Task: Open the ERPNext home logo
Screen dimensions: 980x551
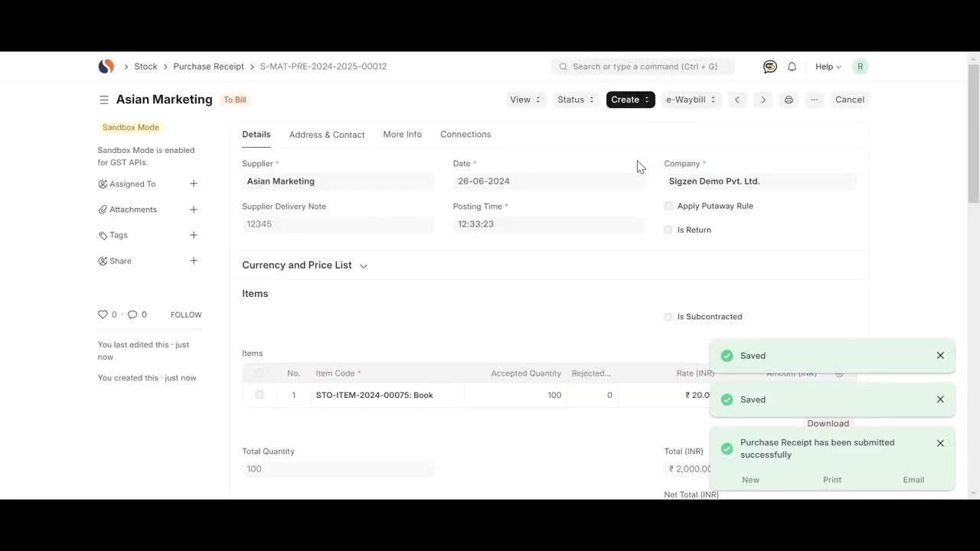Action: pyautogui.click(x=106, y=67)
